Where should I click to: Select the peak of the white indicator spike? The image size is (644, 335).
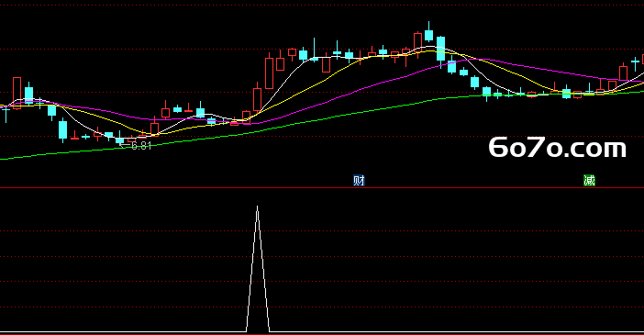(x=258, y=207)
